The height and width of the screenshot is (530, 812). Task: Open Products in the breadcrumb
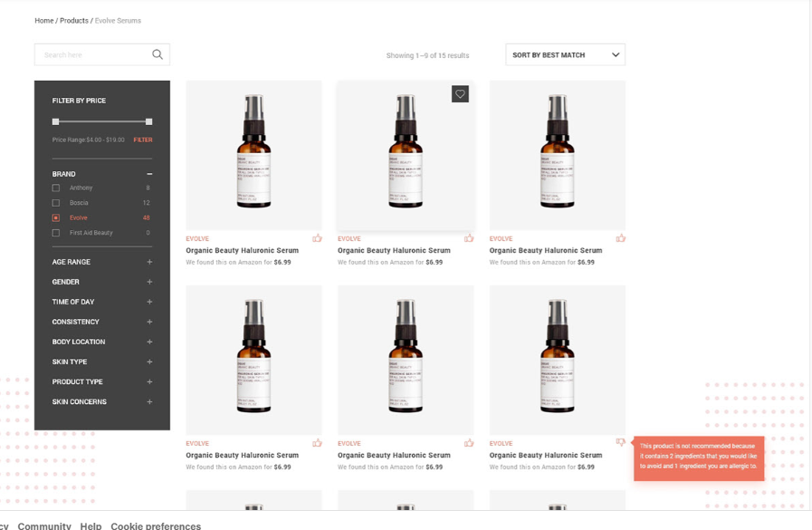[x=74, y=21]
